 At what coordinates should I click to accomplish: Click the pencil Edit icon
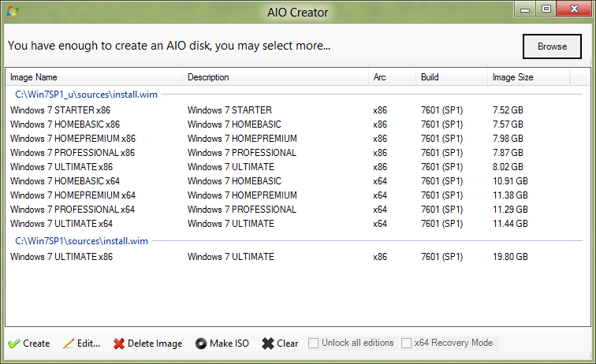(x=69, y=344)
